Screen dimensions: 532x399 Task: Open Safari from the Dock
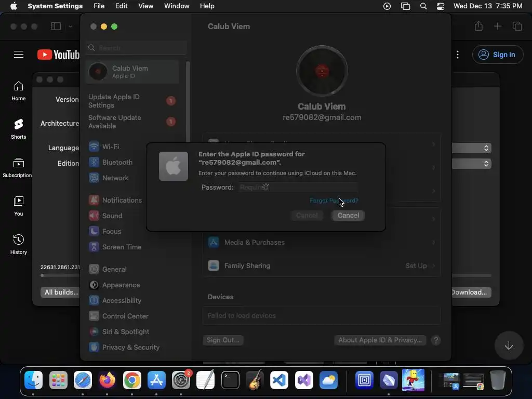point(83,380)
